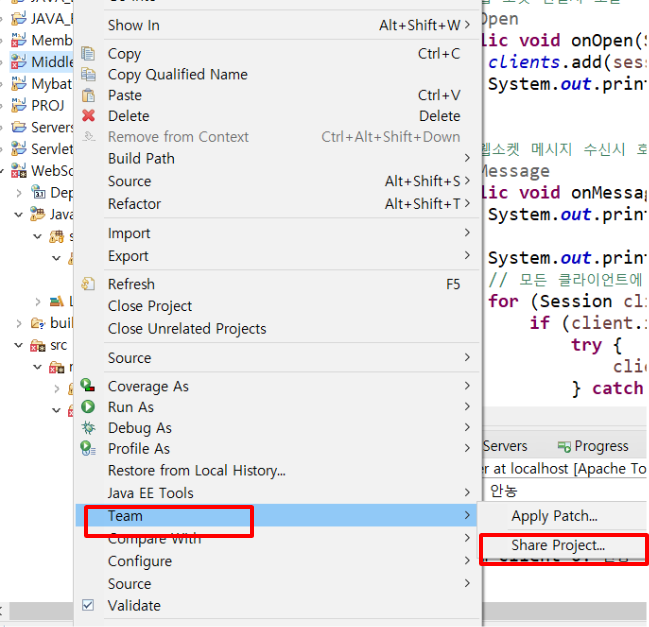Switch to the Servers tab

coord(505,446)
